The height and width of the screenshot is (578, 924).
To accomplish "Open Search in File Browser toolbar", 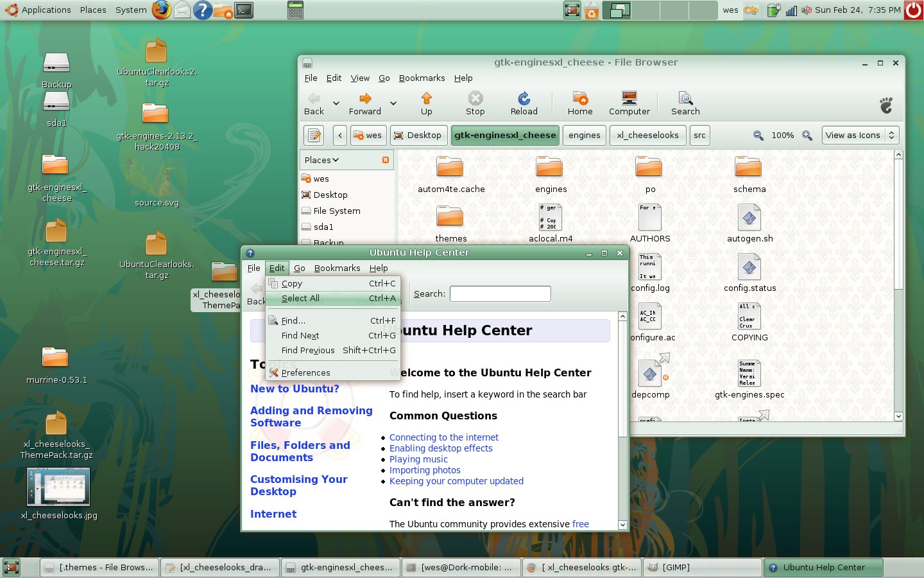I will click(685, 103).
